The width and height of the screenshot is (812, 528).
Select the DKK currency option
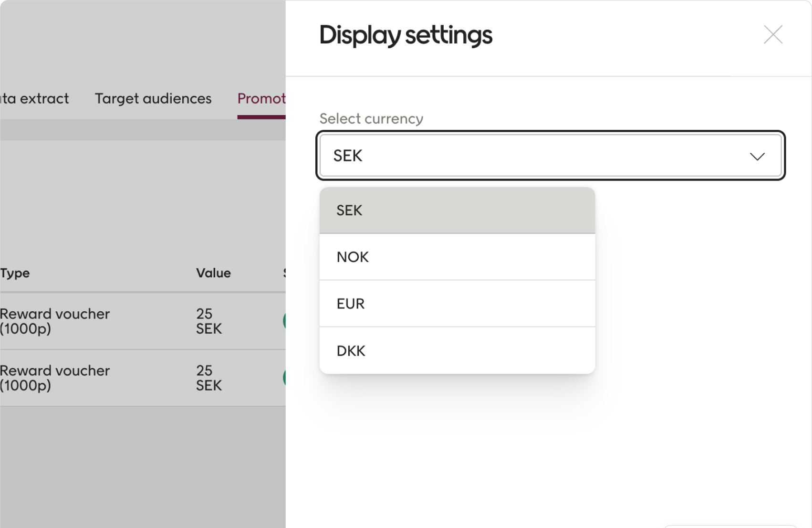[457, 351]
